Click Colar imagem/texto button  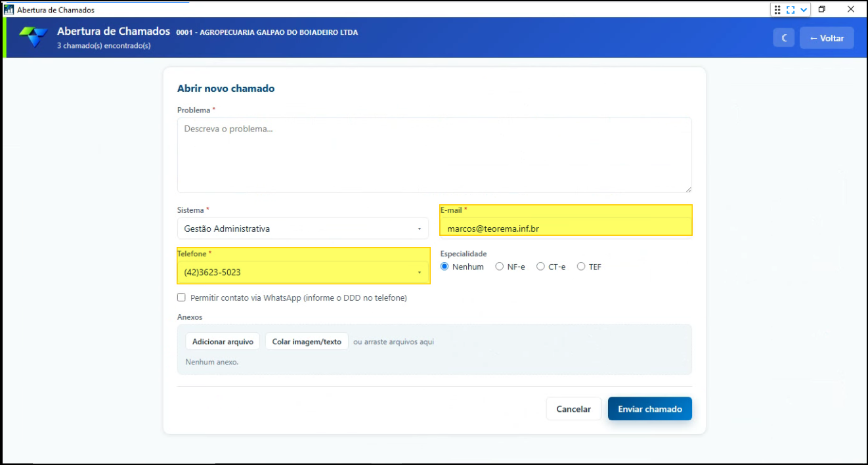[307, 342]
